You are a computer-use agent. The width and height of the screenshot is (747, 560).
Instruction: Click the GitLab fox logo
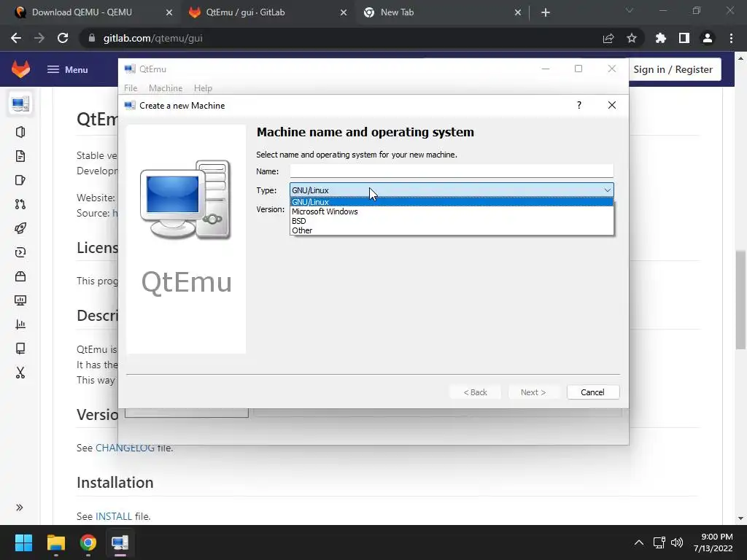tap(20, 69)
